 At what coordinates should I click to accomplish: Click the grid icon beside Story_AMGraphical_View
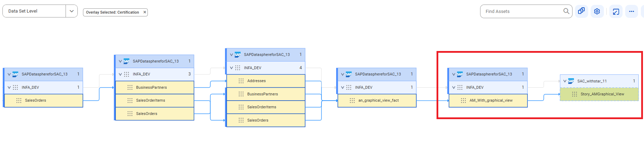coord(575,94)
